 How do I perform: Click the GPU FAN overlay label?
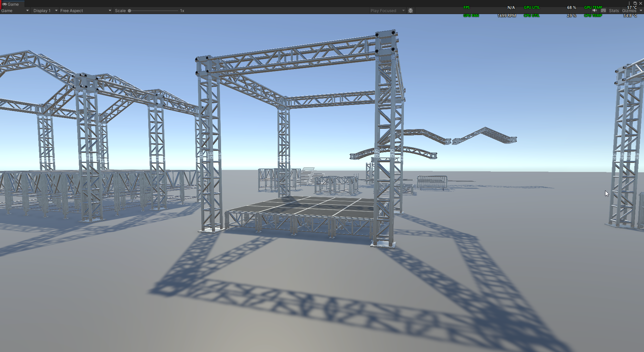(471, 15)
